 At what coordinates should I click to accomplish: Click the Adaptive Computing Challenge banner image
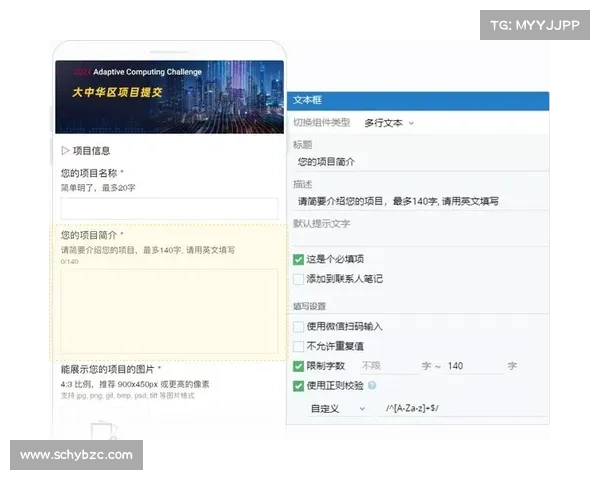pyautogui.click(x=170, y=97)
